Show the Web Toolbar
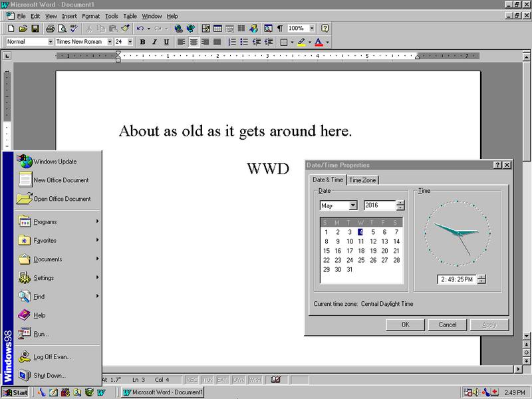This screenshot has height=399, width=532. pyautogui.click(x=191, y=29)
